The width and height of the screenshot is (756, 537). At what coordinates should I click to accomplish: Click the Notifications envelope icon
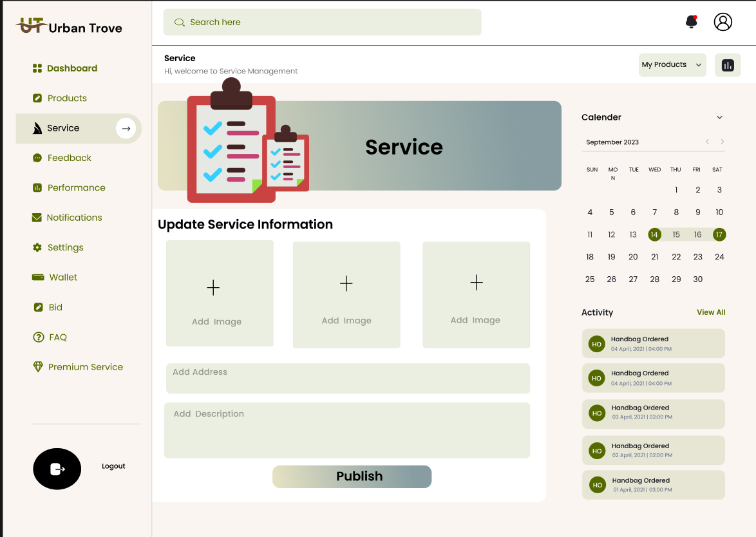(37, 218)
